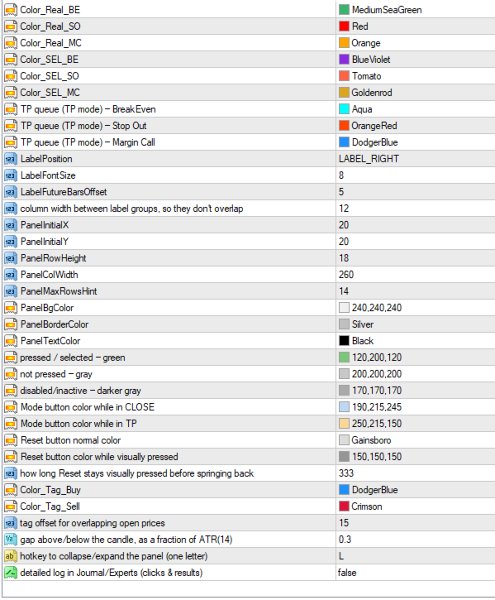Edit the hotkey value L
495x600 pixels.
pos(341,556)
